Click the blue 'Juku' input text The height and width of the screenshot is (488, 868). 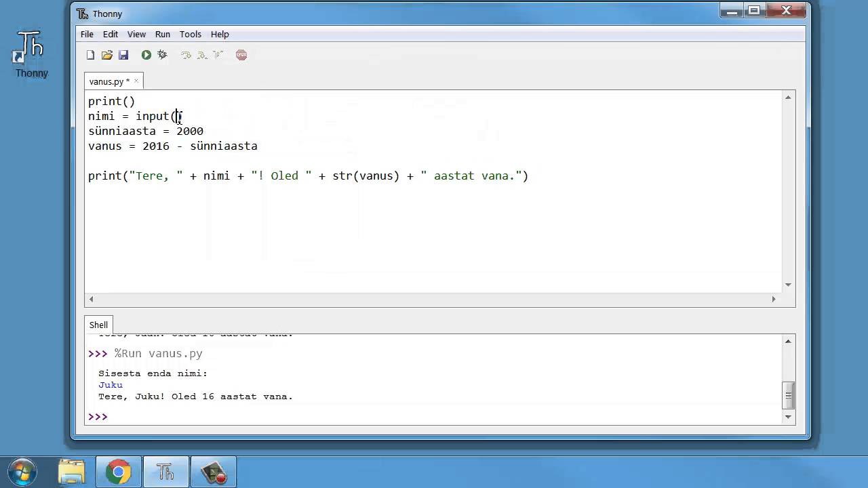[x=111, y=385]
